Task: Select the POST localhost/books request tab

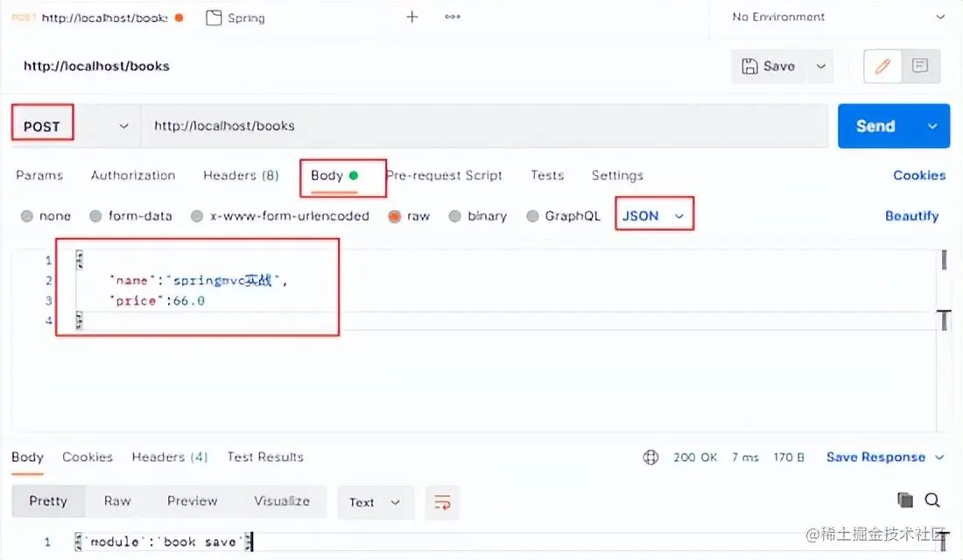Action: coord(98,17)
